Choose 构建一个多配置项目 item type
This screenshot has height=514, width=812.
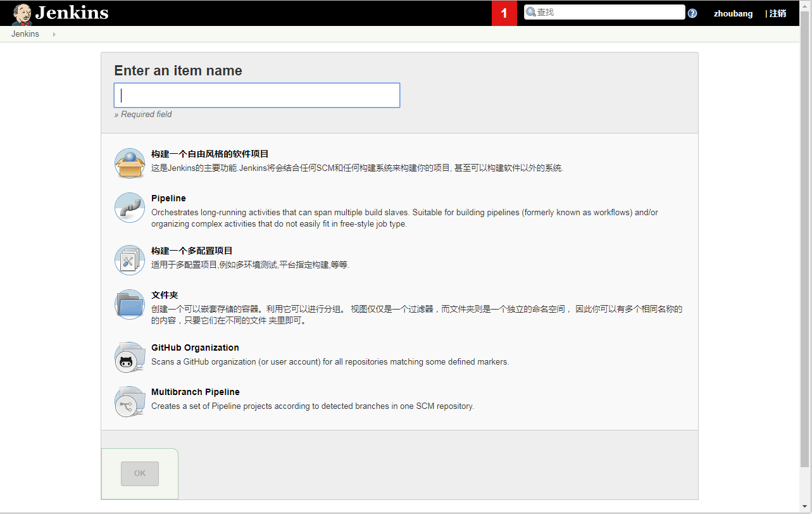click(x=192, y=251)
